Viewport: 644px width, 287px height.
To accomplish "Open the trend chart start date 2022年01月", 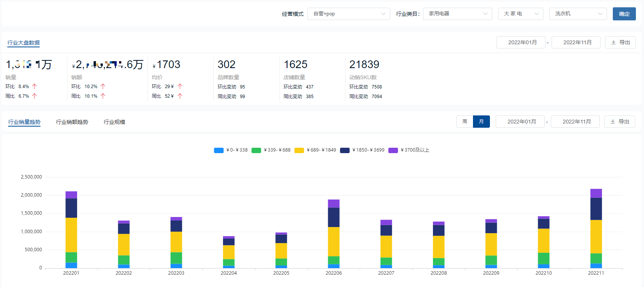I will 520,122.
